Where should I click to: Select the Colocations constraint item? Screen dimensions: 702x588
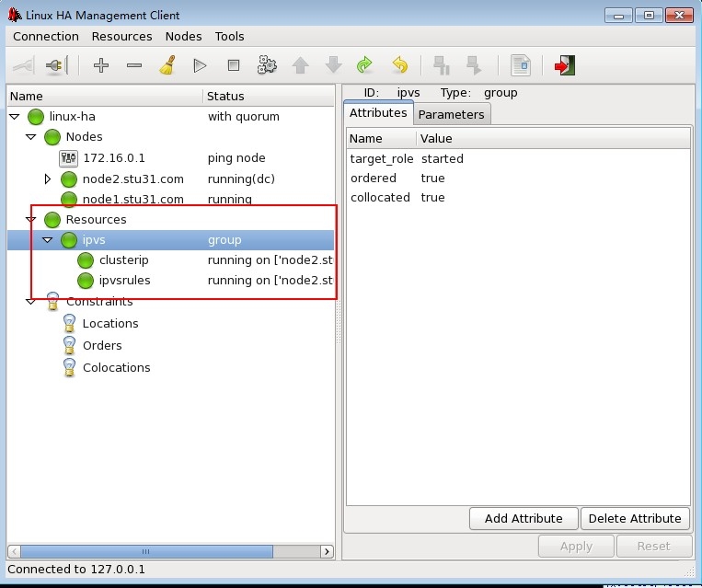[117, 367]
